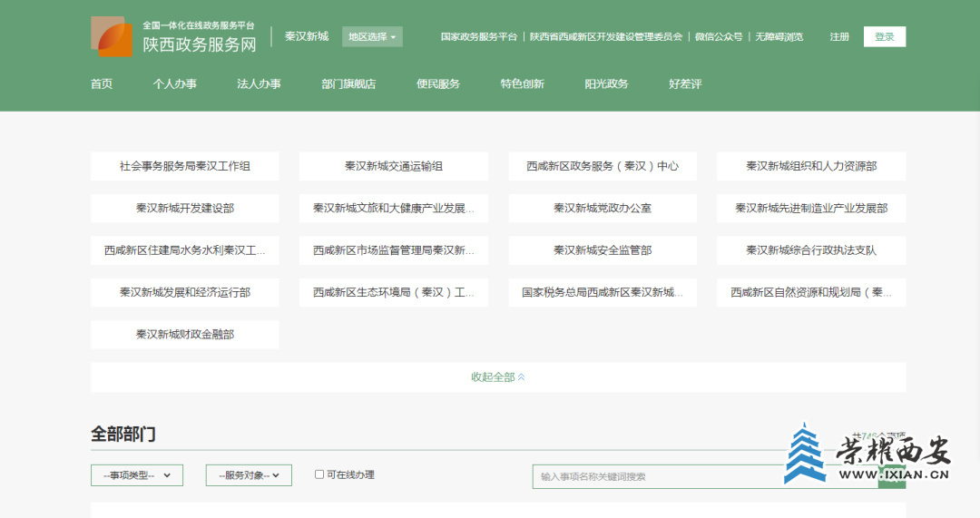Open the 无障碍浏览 link
Image resolution: width=980 pixels, height=518 pixels.
pyautogui.click(x=779, y=37)
